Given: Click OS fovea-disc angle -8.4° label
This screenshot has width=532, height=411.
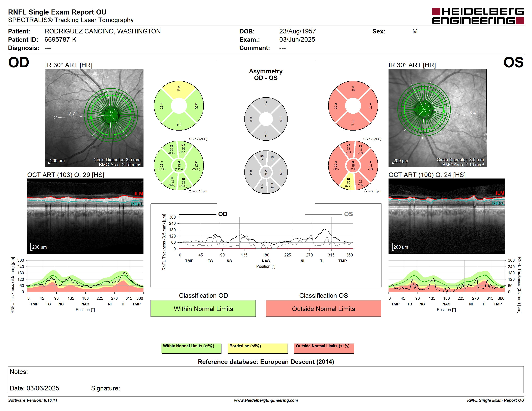Looking at the screenshot, I should click(473, 113).
